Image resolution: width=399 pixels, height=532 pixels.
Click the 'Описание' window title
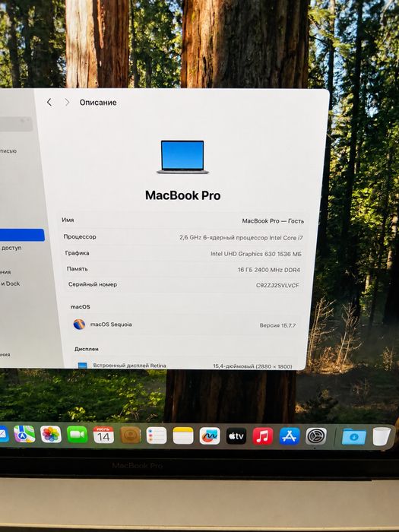98,103
